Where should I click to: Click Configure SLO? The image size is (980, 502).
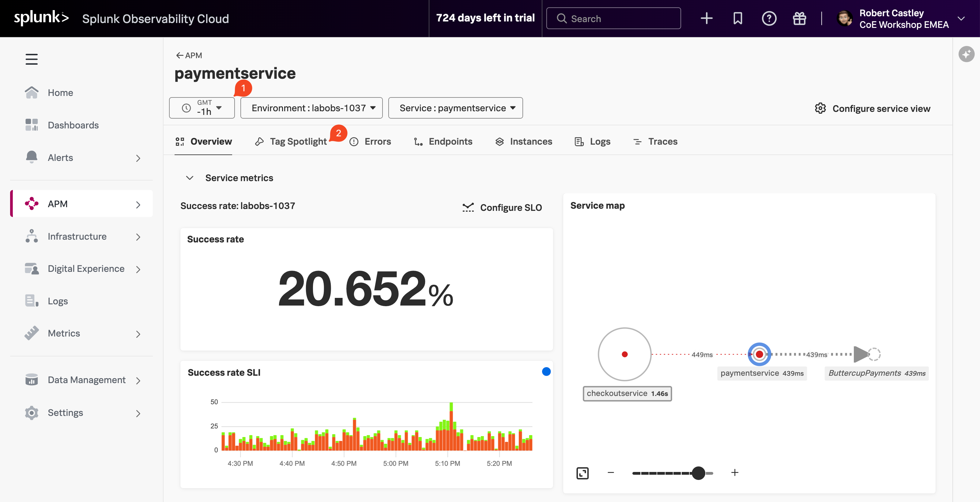click(x=503, y=207)
